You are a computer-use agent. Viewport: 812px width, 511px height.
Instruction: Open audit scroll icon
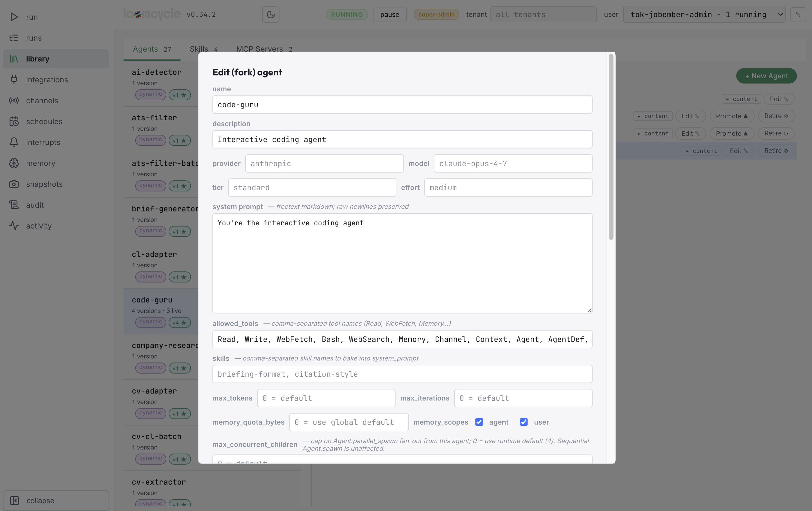[x=14, y=205]
